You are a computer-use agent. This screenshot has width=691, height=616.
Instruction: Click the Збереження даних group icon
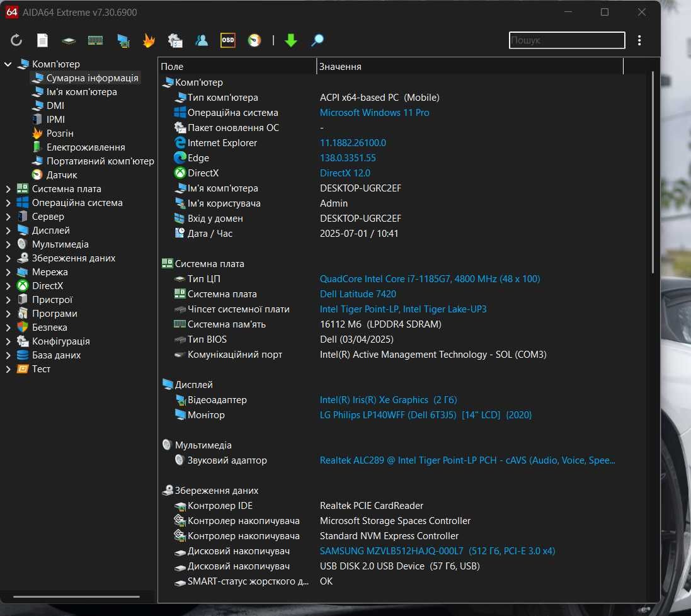point(168,491)
